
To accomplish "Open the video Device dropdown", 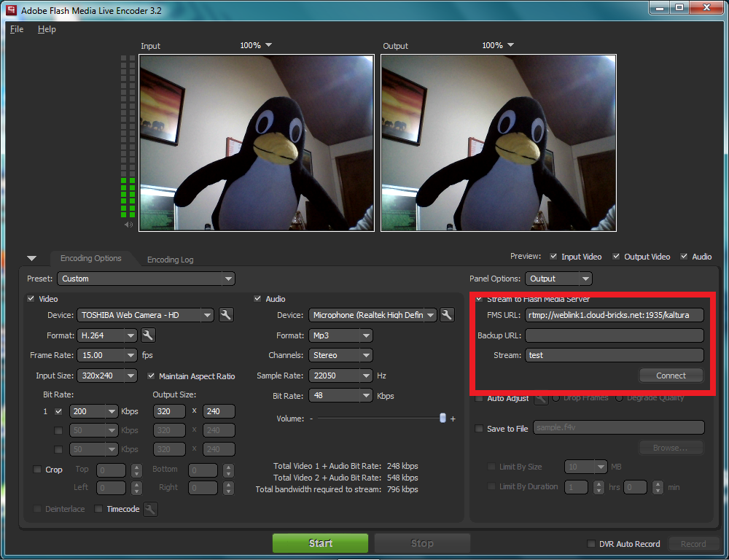I will click(145, 315).
